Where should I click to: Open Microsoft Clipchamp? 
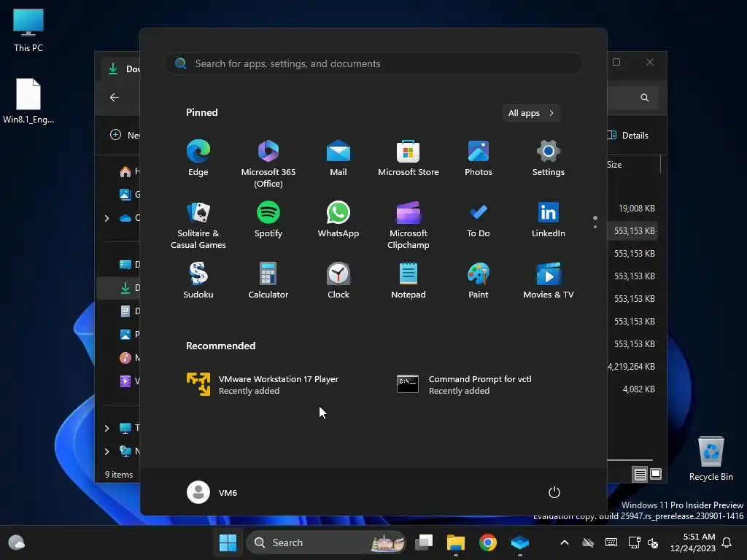pyautogui.click(x=409, y=225)
